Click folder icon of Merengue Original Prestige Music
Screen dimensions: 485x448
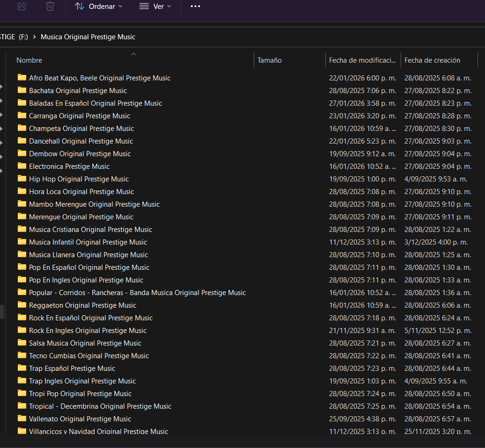22,217
